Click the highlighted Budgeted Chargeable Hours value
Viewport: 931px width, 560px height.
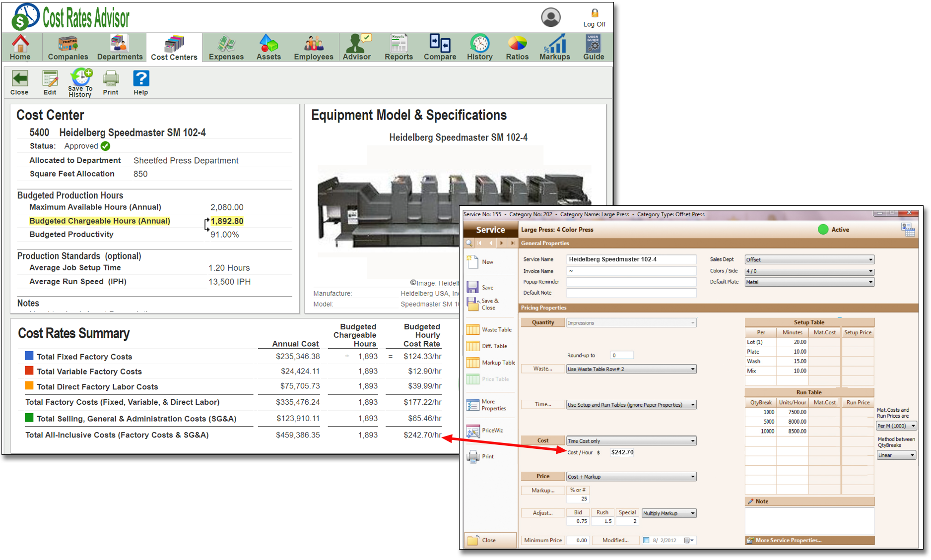click(x=227, y=221)
